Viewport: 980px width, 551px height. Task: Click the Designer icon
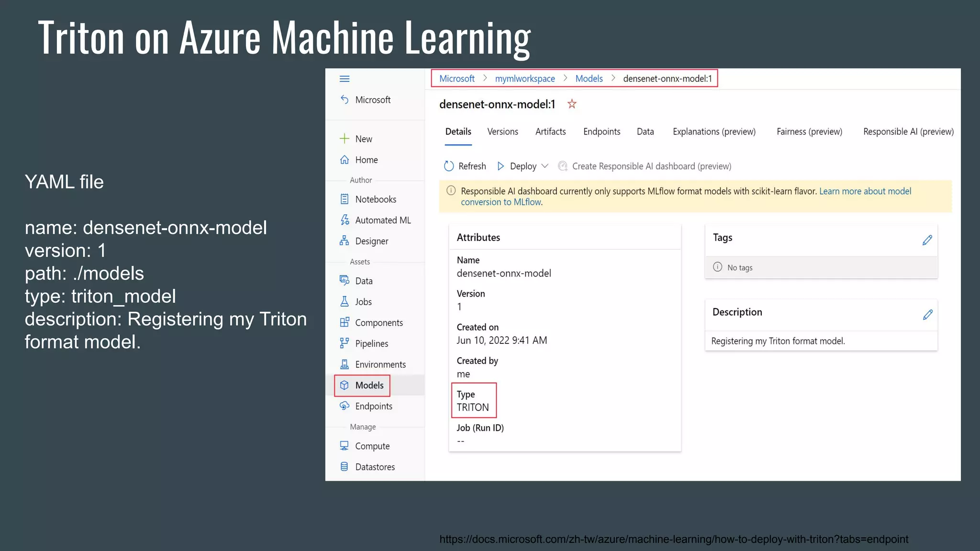pyautogui.click(x=345, y=241)
